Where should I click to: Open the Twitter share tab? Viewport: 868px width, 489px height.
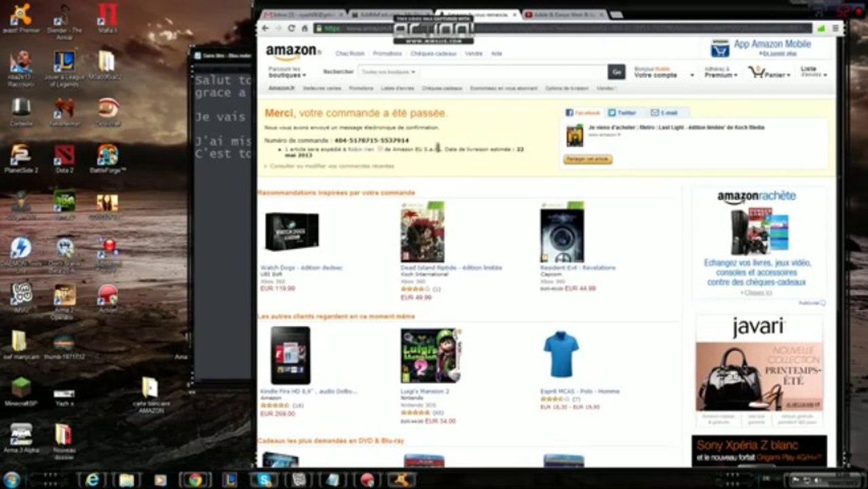click(622, 113)
